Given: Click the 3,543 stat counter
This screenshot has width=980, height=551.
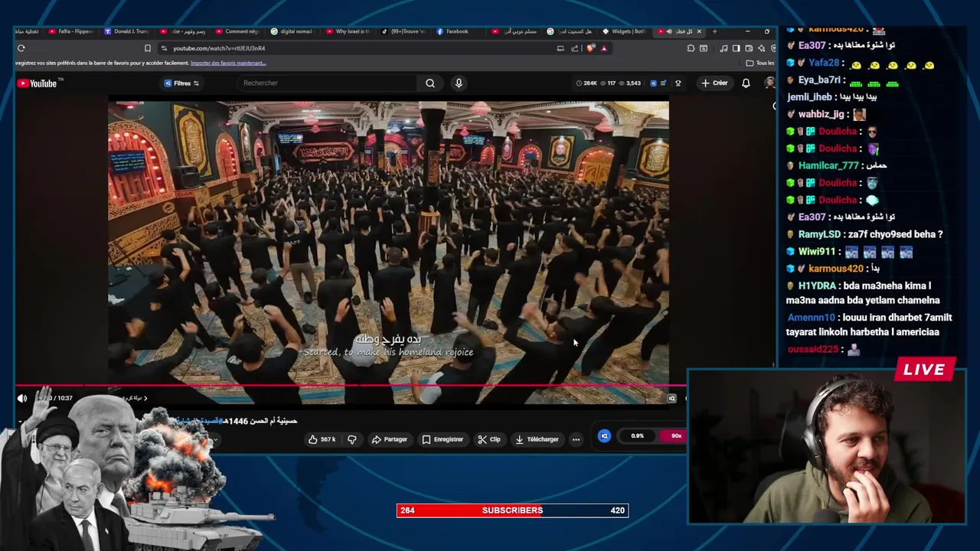Looking at the screenshot, I should [629, 83].
